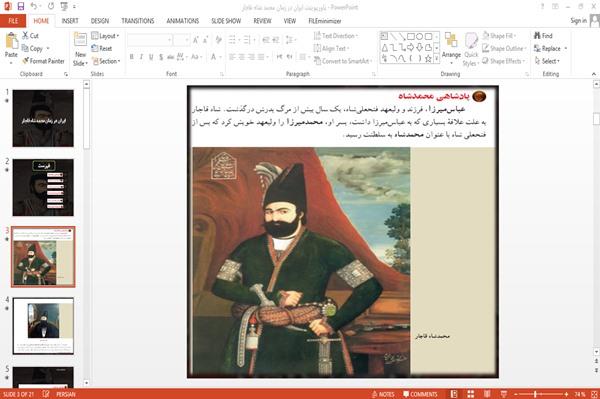Undo the last action
Image resolution: width=600 pixels, height=399 pixels.
click(x=34, y=6)
